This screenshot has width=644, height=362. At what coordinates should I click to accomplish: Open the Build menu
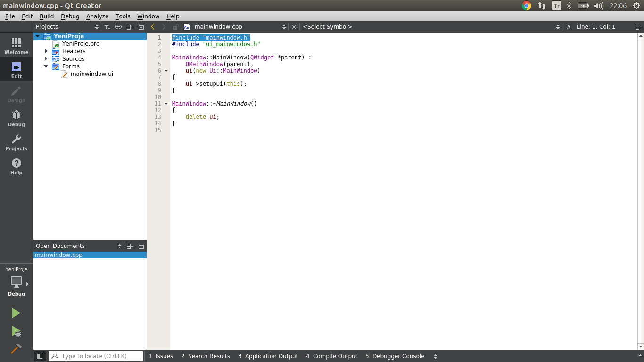tap(47, 16)
